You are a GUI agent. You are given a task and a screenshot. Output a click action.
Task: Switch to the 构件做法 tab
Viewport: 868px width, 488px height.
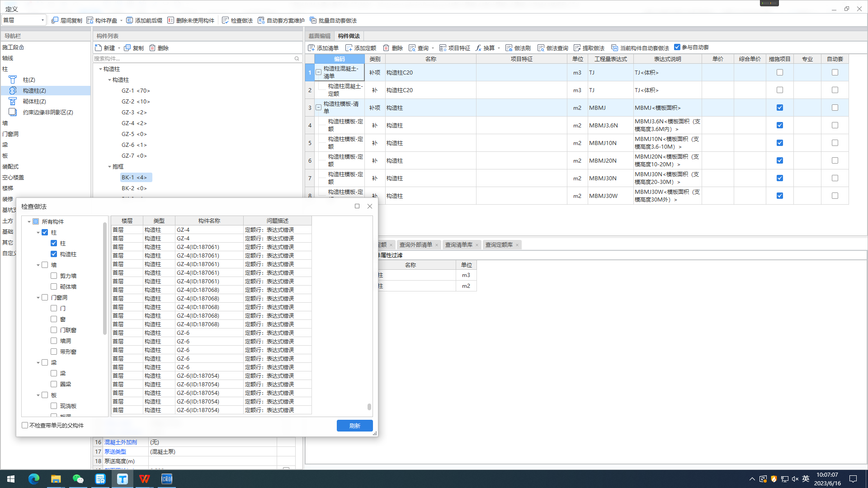(x=349, y=36)
